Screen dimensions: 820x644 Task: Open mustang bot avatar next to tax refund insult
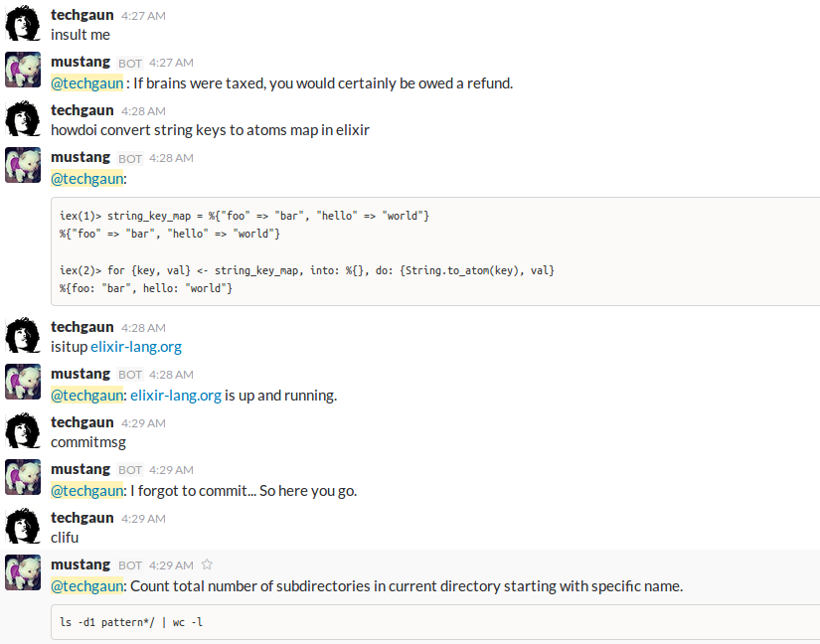[23, 70]
